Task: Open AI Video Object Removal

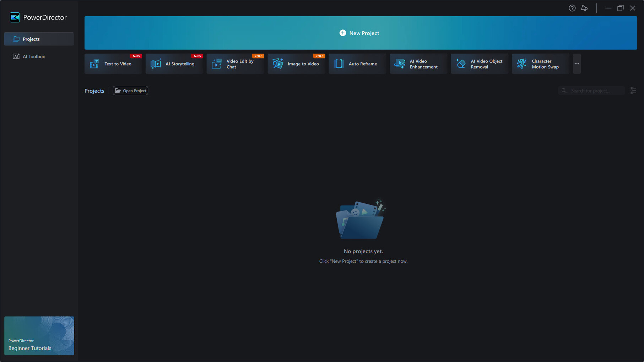Action: [x=479, y=64]
